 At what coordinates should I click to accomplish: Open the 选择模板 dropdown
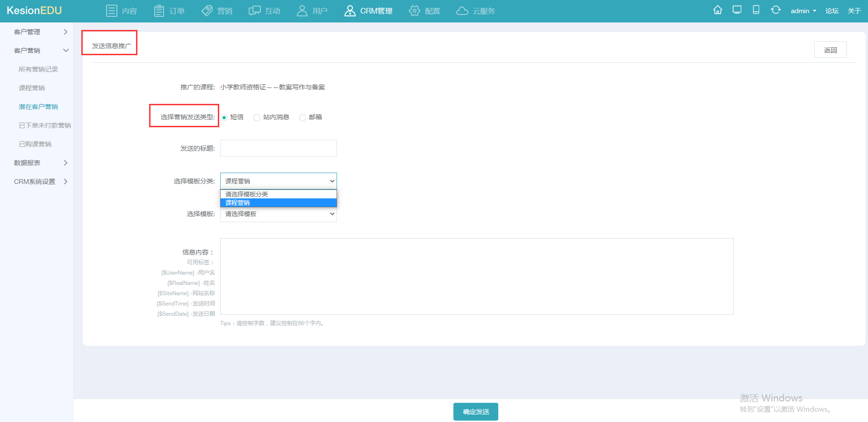279,214
